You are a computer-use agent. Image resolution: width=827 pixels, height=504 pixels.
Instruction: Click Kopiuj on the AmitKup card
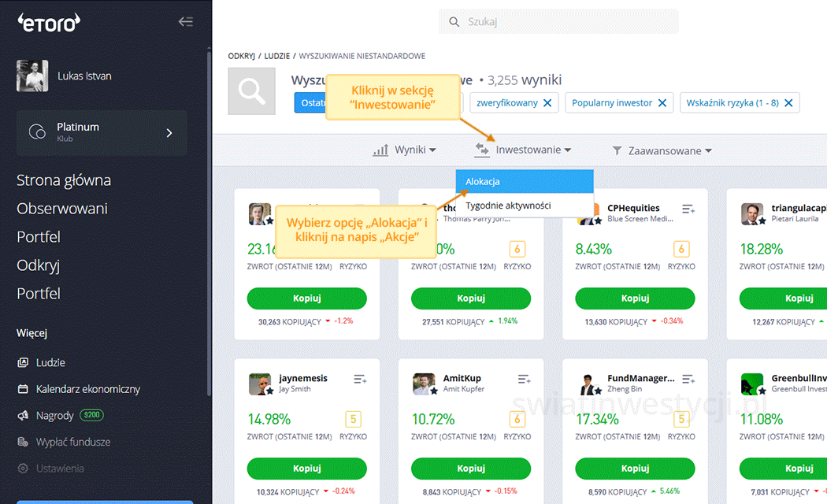click(471, 469)
